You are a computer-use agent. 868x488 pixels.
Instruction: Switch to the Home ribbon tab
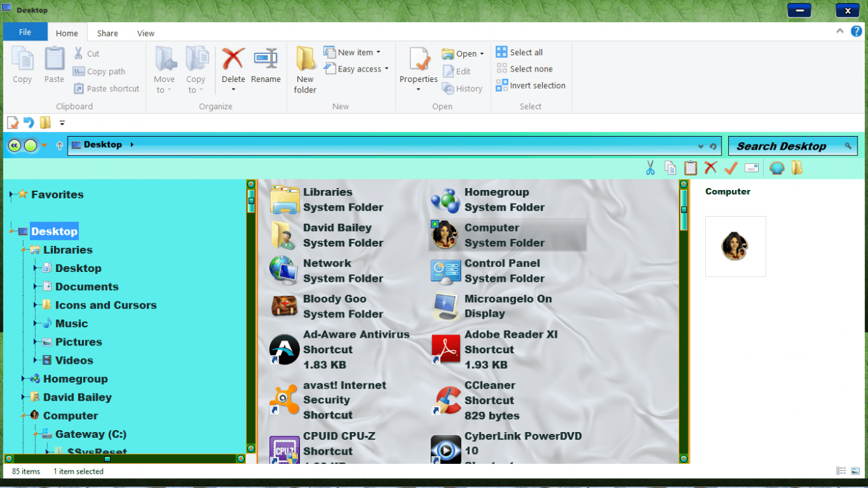(x=67, y=33)
